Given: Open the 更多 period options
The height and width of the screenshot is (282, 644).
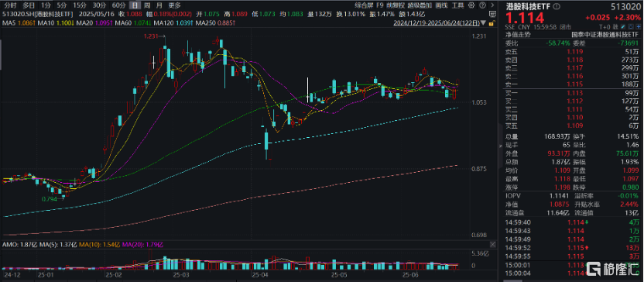Looking at the screenshot, I should pyautogui.click(x=175, y=5).
